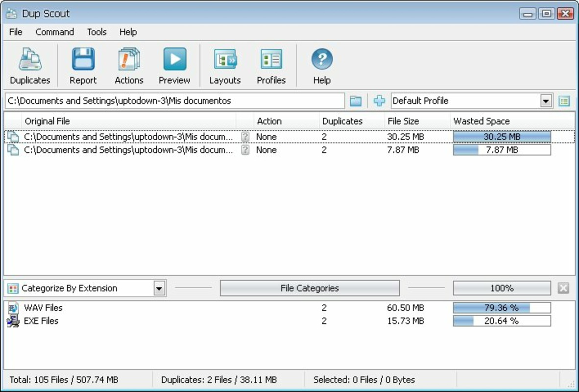The height and width of the screenshot is (392, 579).
Task: Click the 30.25 MB file size cell
Action: [406, 137]
